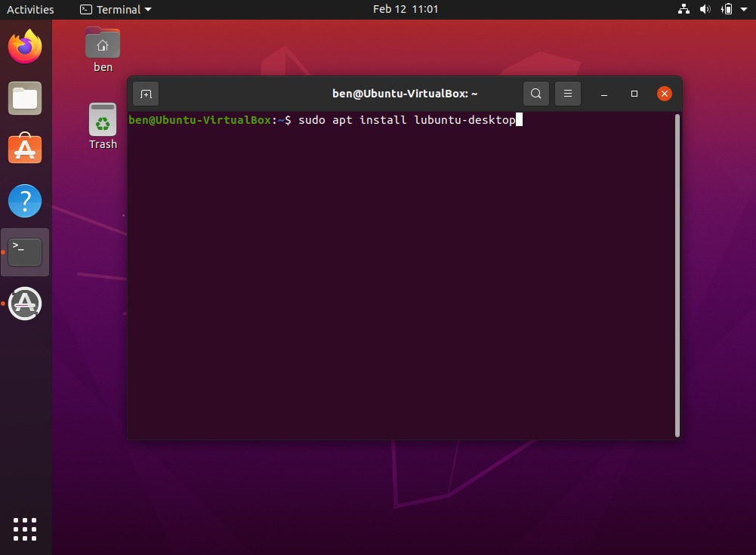Open the terminal hamburger menu
This screenshot has height=555, width=756.
pyautogui.click(x=568, y=94)
